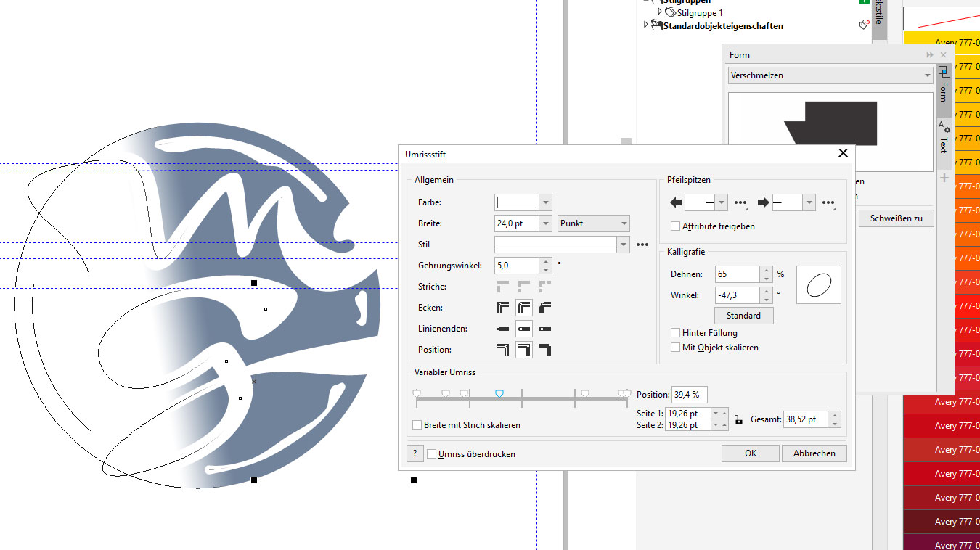Open the Stil line style dropdown
The width and height of the screenshot is (980, 550).
[623, 245]
